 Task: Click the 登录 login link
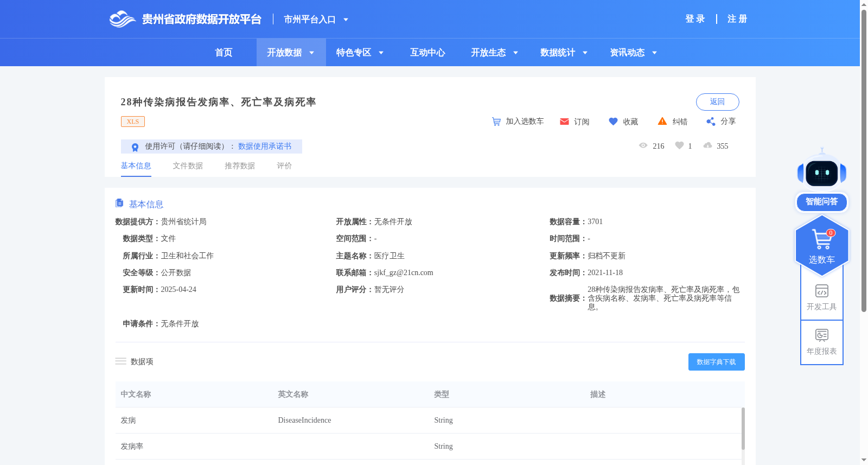click(695, 19)
